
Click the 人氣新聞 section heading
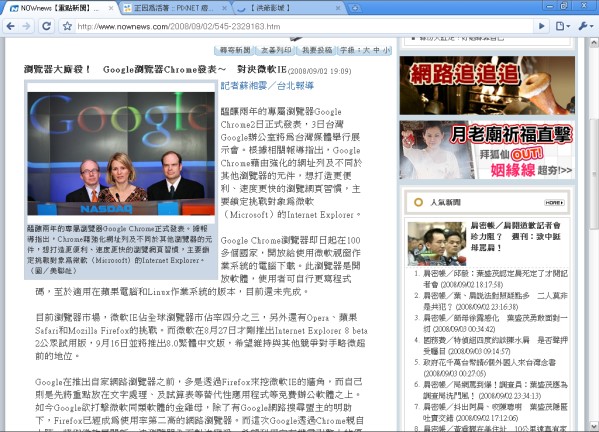pyautogui.click(x=445, y=202)
